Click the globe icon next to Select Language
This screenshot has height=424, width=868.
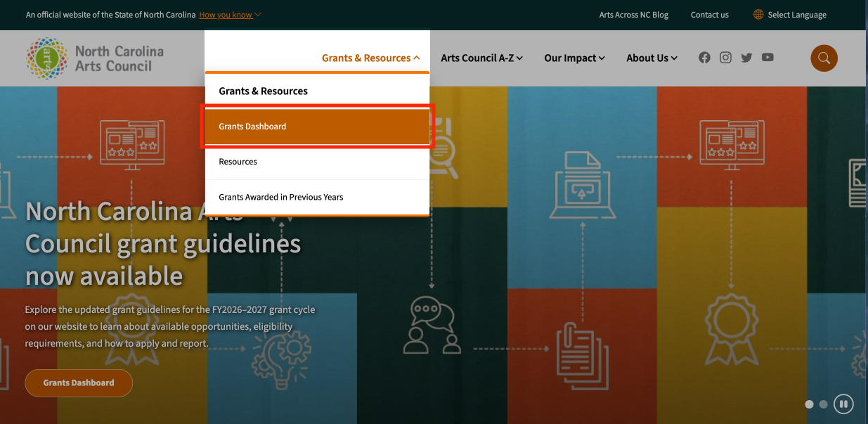click(758, 14)
